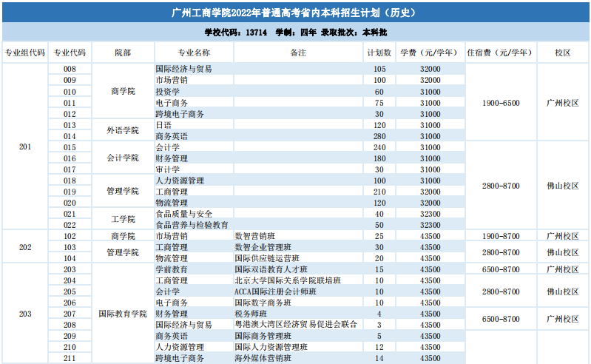The width and height of the screenshot is (591, 364).
Task: Select the 住宿费(元/学年) column header
Action: pos(501,53)
